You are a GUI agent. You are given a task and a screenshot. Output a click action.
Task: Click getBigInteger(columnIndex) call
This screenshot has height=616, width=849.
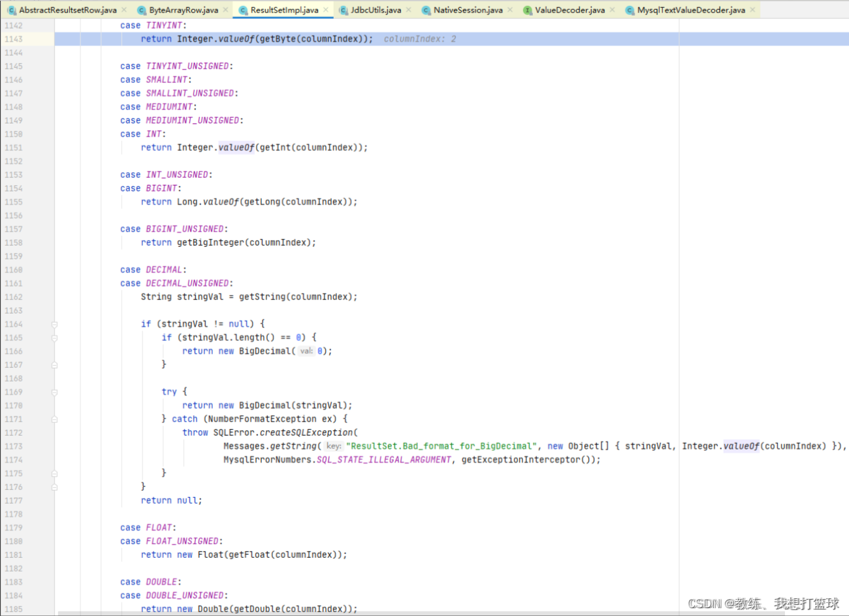tap(244, 242)
